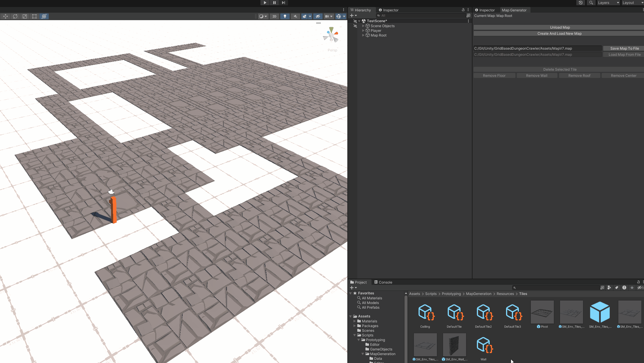The height and width of the screenshot is (363, 644).
Task: Click the map file path input field
Action: click(537, 48)
